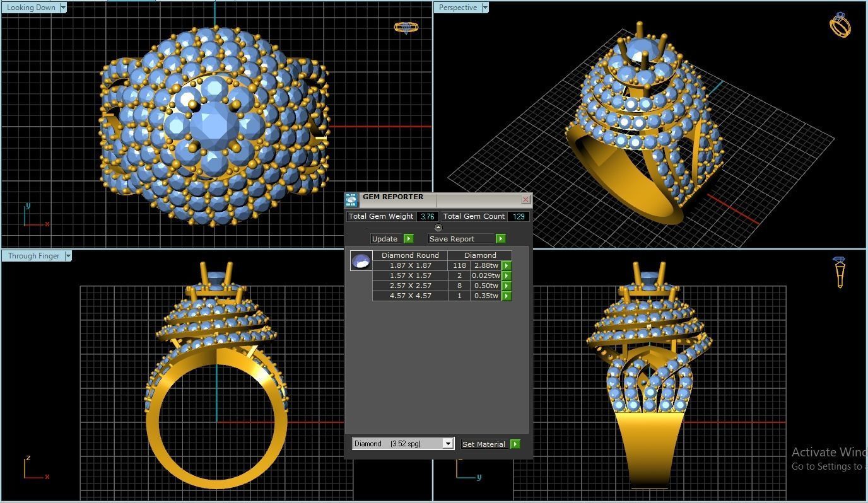Click the Save Report label

coord(460,239)
